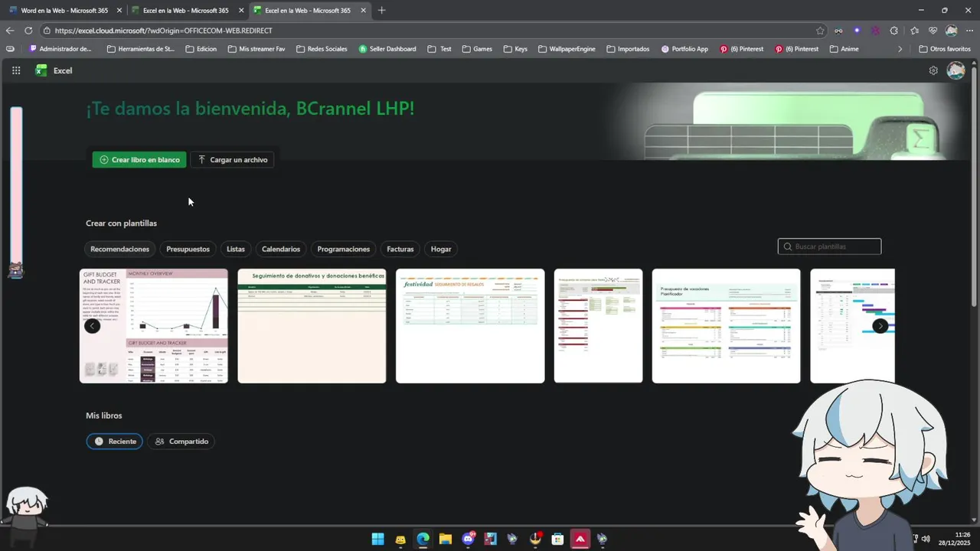Open Administrador de... bookmark
This screenshot has height=551, width=980.
(x=60, y=49)
